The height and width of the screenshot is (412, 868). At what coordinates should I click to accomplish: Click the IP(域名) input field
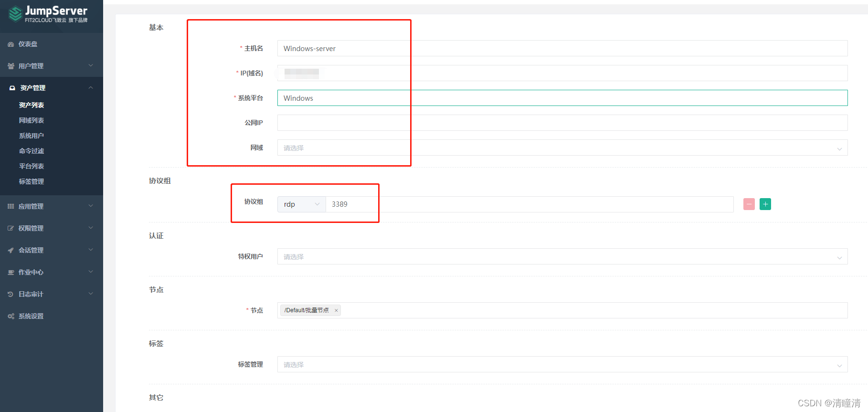click(562, 73)
